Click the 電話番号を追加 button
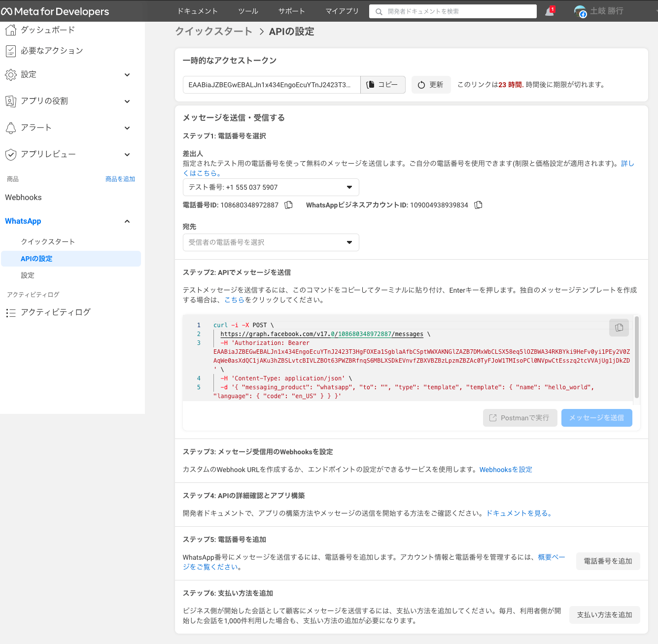 [608, 561]
